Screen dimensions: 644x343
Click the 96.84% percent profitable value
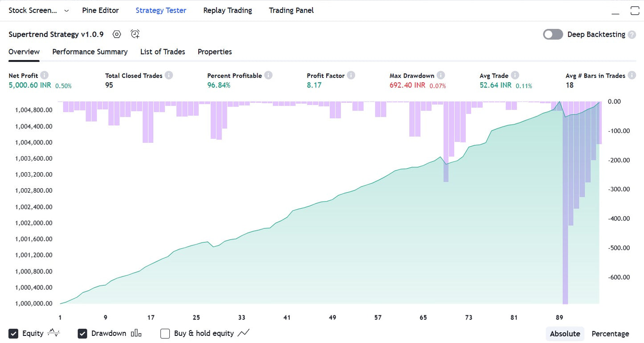click(219, 85)
